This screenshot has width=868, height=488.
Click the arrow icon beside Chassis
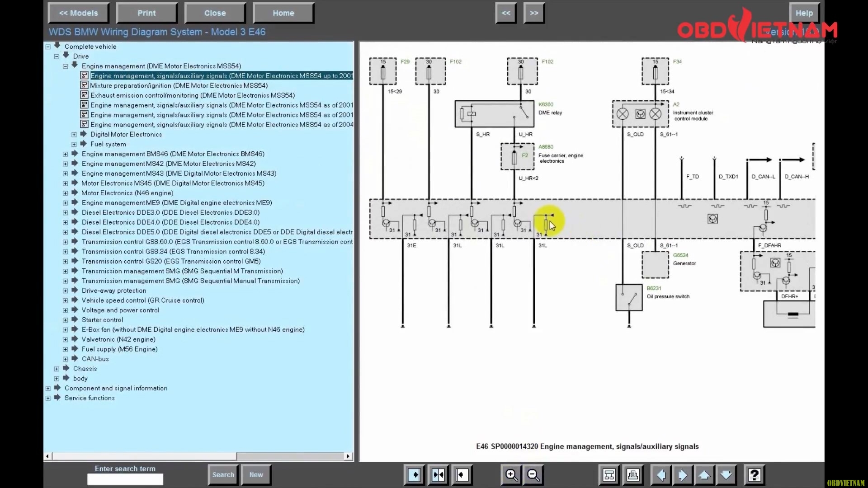[x=66, y=368]
